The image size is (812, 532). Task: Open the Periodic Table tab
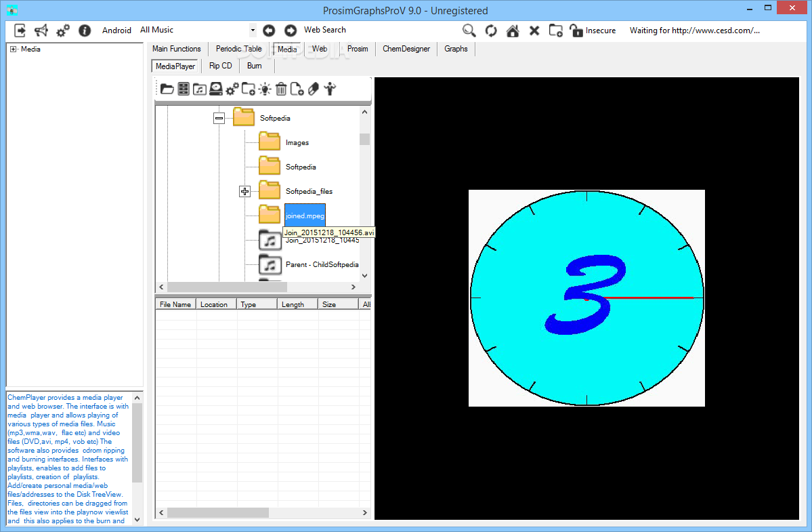[239, 49]
